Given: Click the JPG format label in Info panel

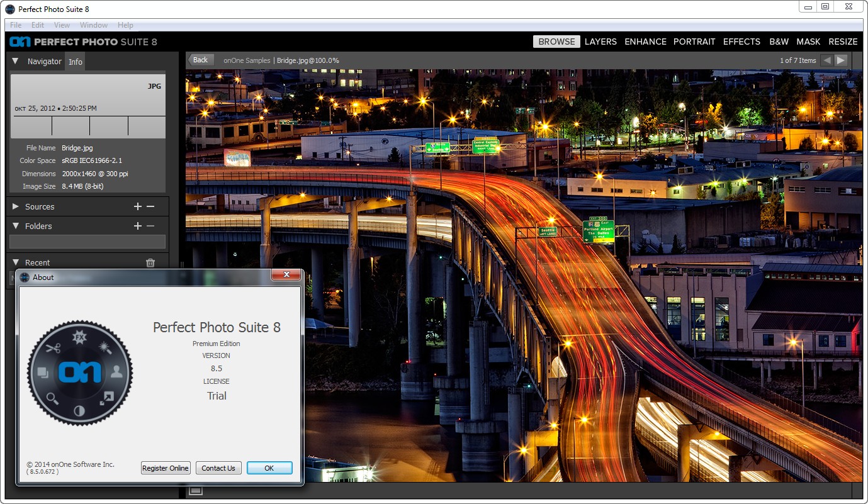Looking at the screenshot, I should (x=154, y=86).
